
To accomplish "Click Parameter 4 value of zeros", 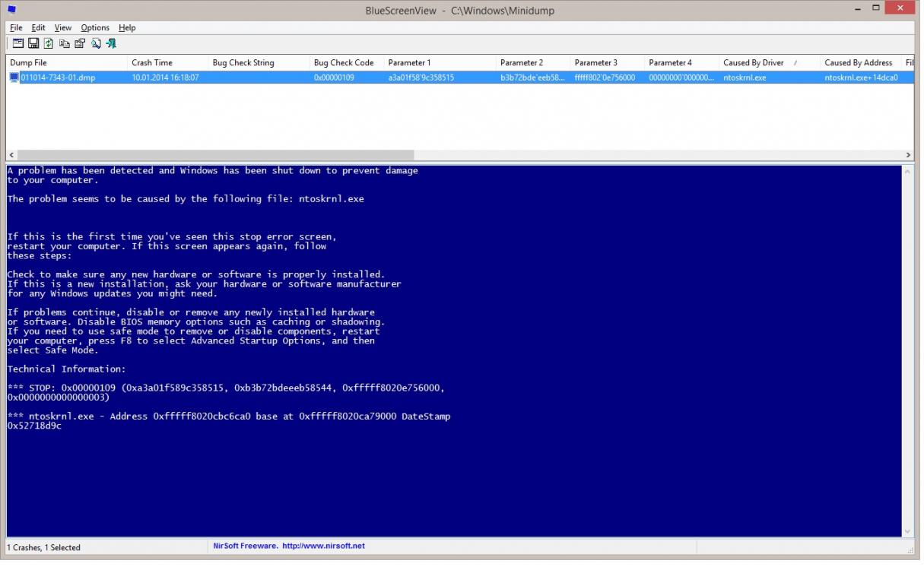I will point(681,78).
